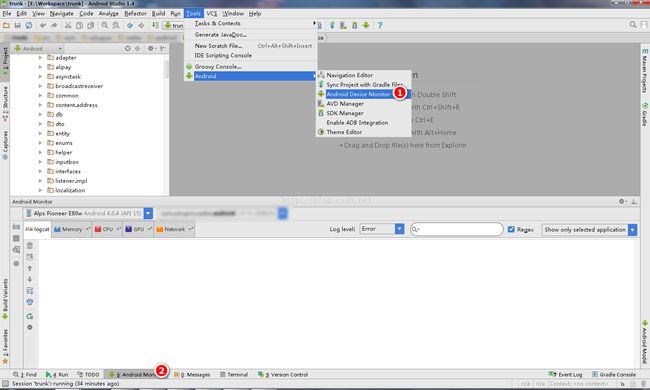The height and width of the screenshot is (390, 650).
Task: Click the Replace magnifier toolbar icon
Action: click(x=116, y=25)
